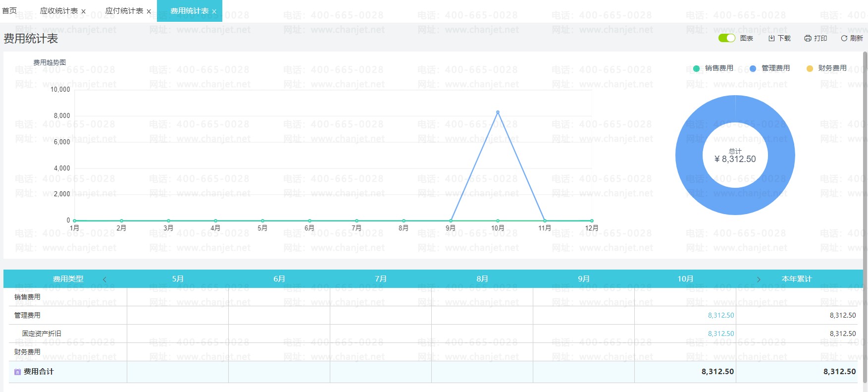Click the 费用合计 row icon

pyautogui.click(x=17, y=372)
